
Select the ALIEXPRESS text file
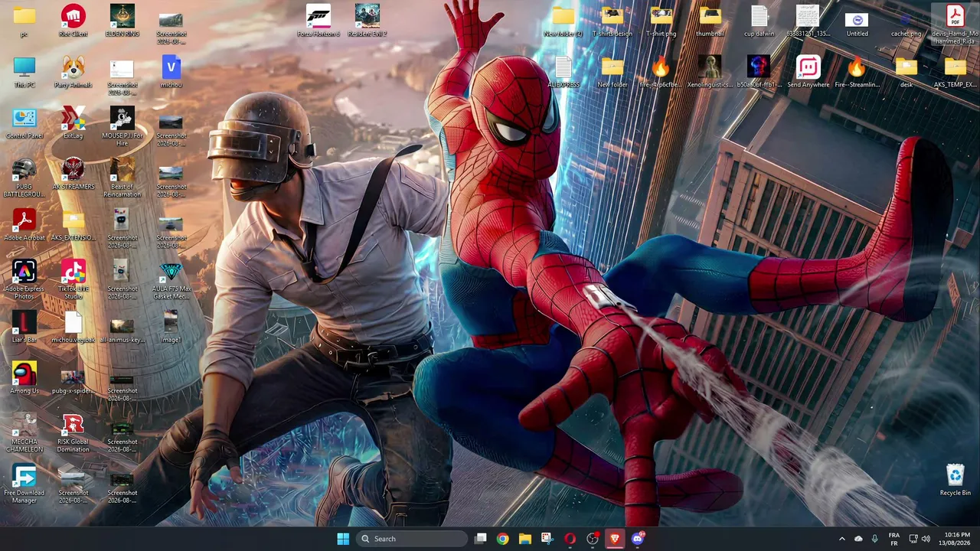[x=563, y=72]
